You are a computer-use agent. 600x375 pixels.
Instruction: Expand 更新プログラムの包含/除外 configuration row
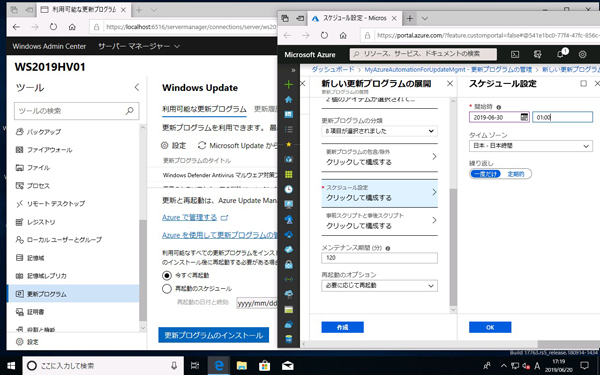point(379,157)
